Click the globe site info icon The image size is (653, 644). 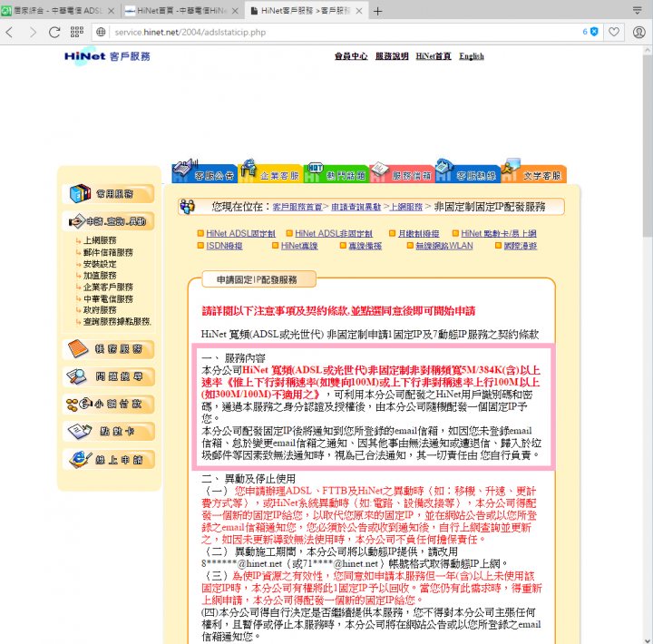(101, 32)
